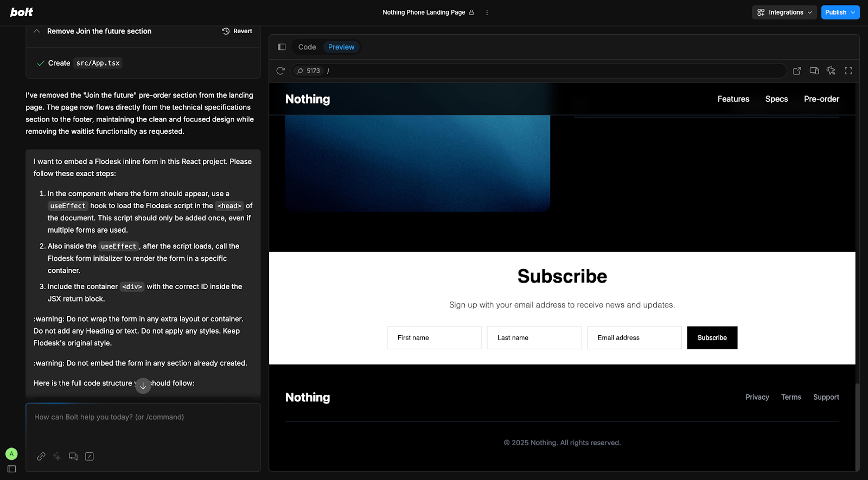Enter fullscreen preview mode
This screenshot has width=868, height=480.
pyautogui.click(x=848, y=71)
